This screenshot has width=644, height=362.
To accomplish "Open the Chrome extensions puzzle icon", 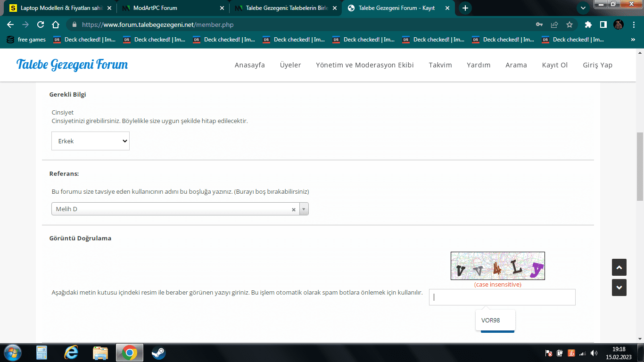I will pyautogui.click(x=588, y=25).
